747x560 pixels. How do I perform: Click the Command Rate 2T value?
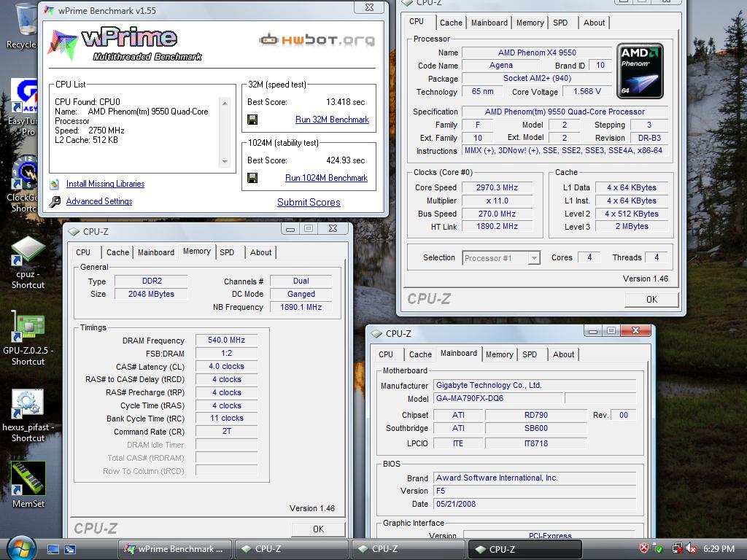pyautogui.click(x=226, y=431)
